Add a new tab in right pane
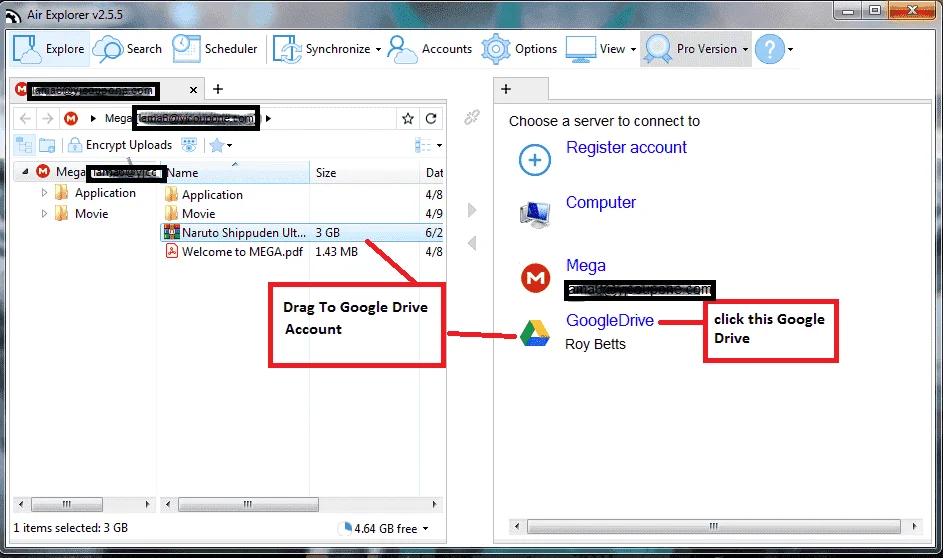The height and width of the screenshot is (558, 943). pos(506,89)
